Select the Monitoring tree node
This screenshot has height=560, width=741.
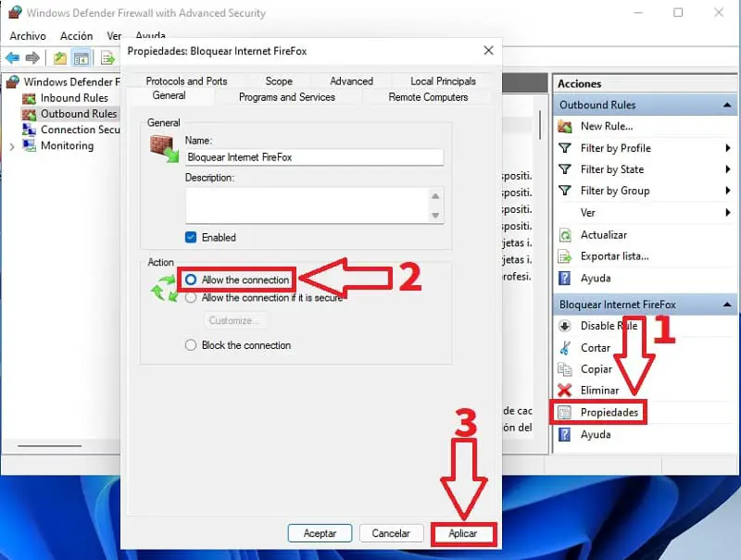click(67, 145)
